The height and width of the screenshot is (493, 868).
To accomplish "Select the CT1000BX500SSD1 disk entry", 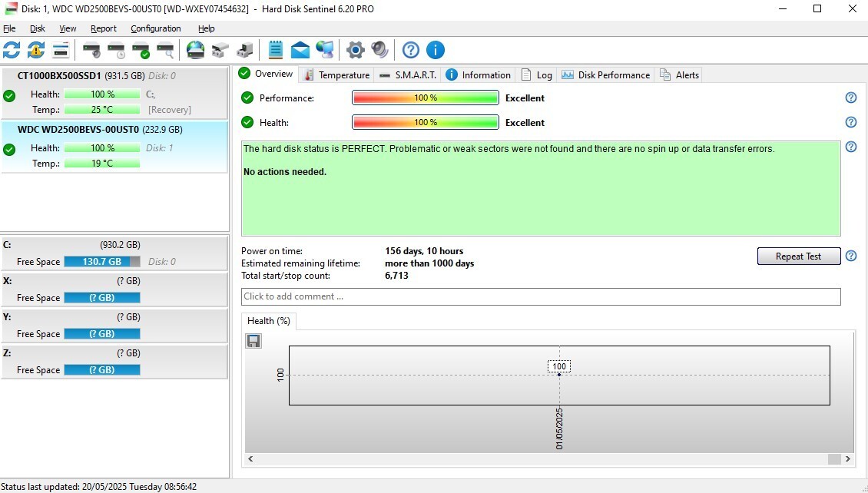I will (x=114, y=93).
